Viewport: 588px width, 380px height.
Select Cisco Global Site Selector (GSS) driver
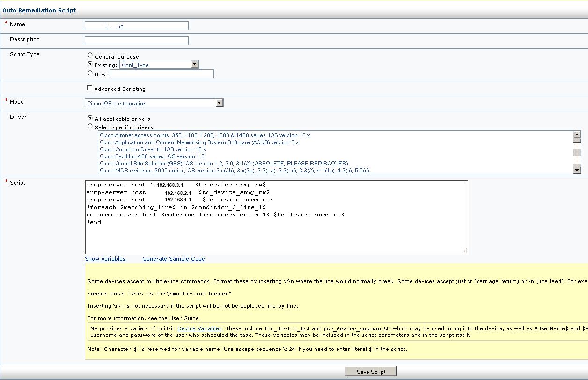224,164
